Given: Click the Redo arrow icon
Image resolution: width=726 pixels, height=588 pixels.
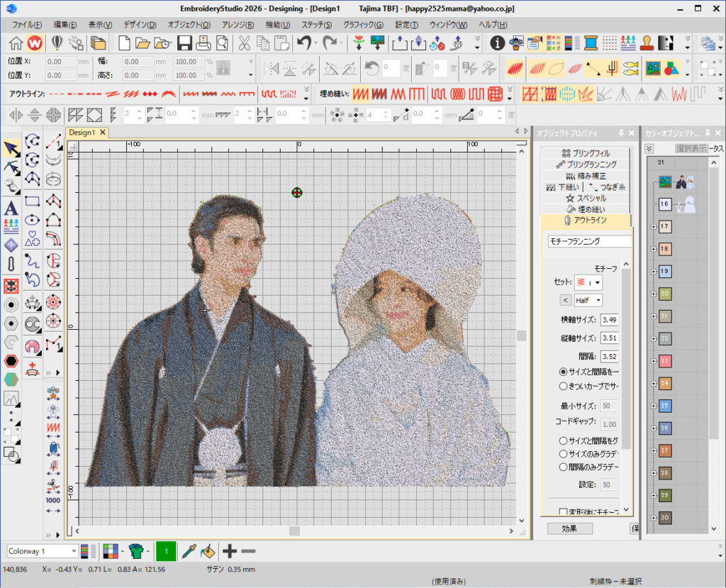Looking at the screenshot, I should click(x=330, y=43).
